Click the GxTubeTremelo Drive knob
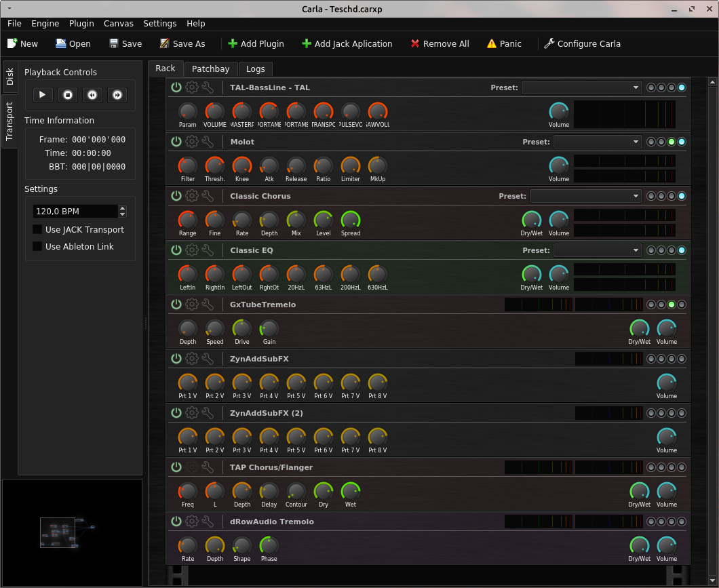 click(241, 329)
